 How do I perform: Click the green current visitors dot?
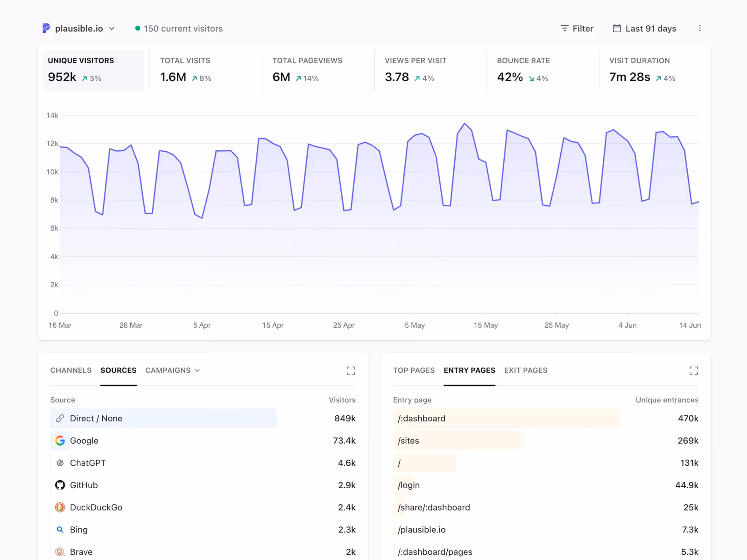[x=138, y=28]
